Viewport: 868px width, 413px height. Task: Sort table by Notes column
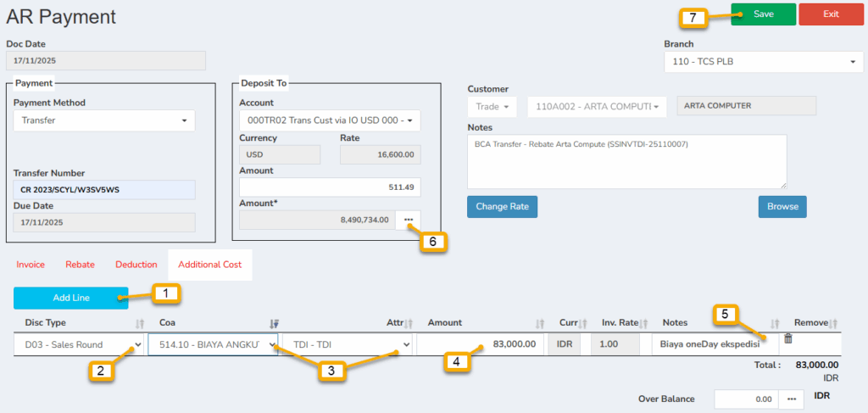pyautogui.click(x=774, y=323)
